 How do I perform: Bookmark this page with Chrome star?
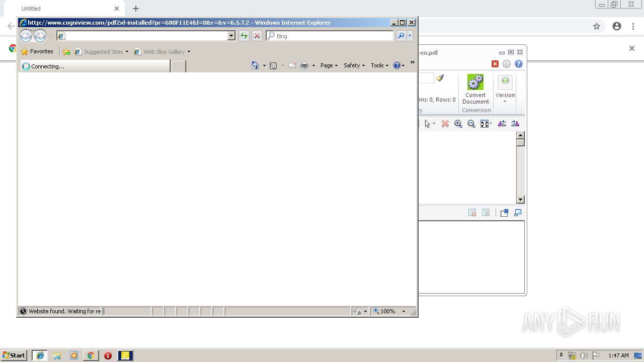[597, 26]
